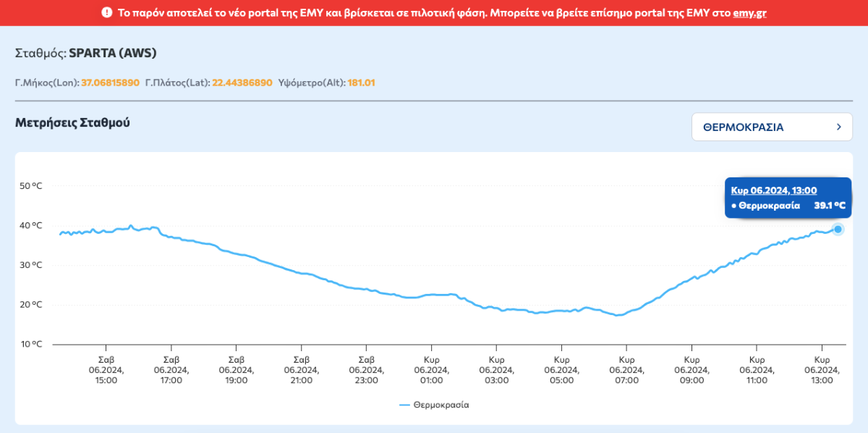
Task: Open the ΘΕΡΜΟΚΡΑΣΙΑ measurement selector
Action: tap(772, 127)
